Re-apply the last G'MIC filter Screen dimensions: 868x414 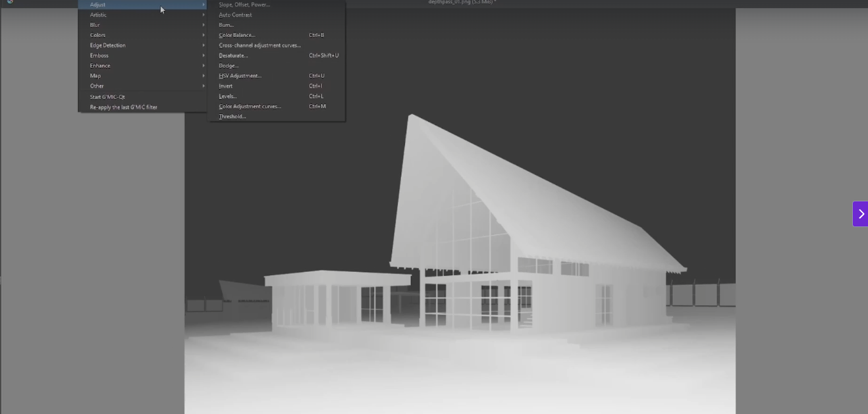click(123, 107)
